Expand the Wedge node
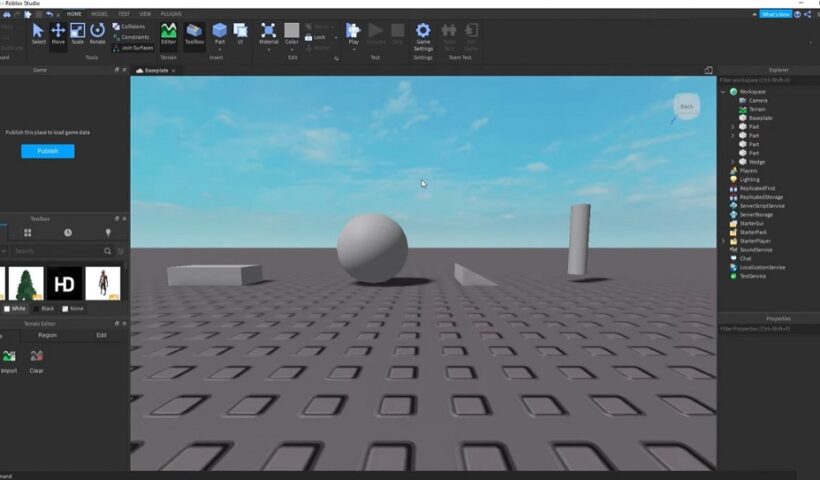The width and height of the screenshot is (820, 480). click(732, 162)
